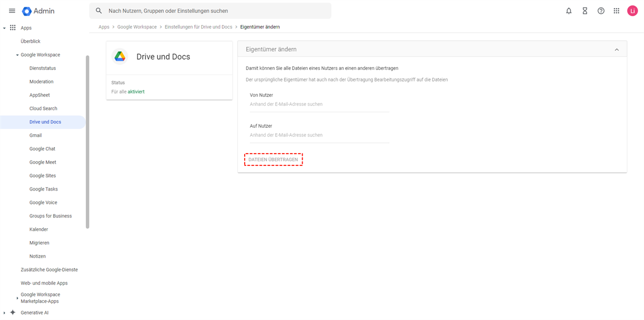Image resolution: width=644 pixels, height=320 pixels.
Task: Click the Drive und Docs card title
Action: [163, 57]
